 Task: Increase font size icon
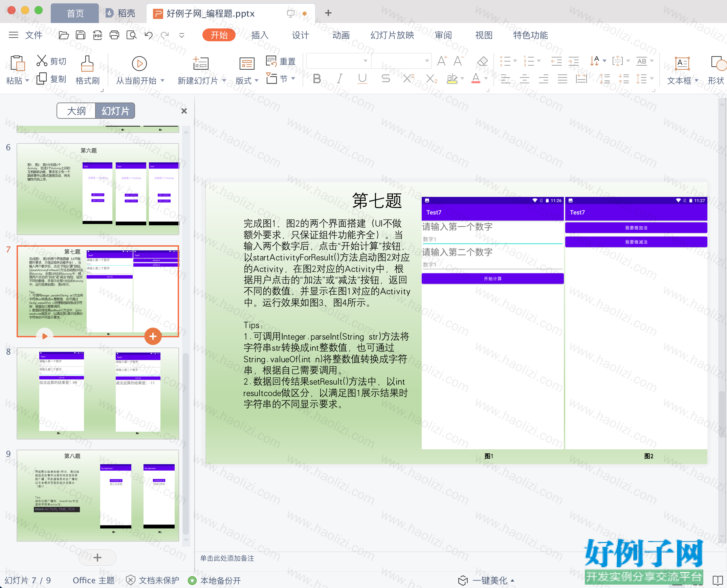[442, 61]
